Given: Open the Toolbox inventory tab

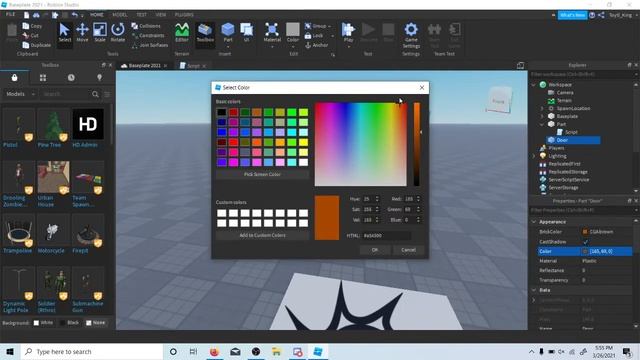Looking at the screenshot, I should pyautogui.click(x=42, y=78).
